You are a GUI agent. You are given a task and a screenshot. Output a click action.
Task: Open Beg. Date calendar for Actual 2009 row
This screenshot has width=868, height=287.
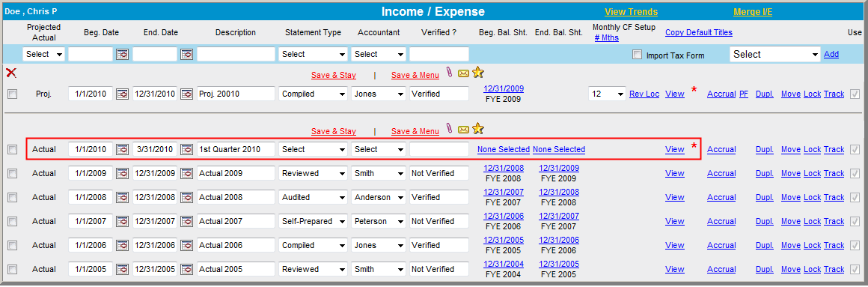(122, 173)
